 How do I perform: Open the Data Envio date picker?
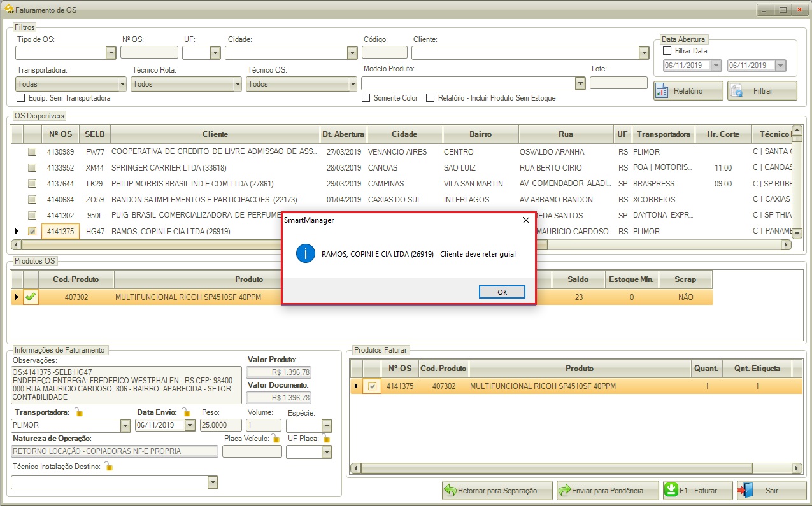190,426
